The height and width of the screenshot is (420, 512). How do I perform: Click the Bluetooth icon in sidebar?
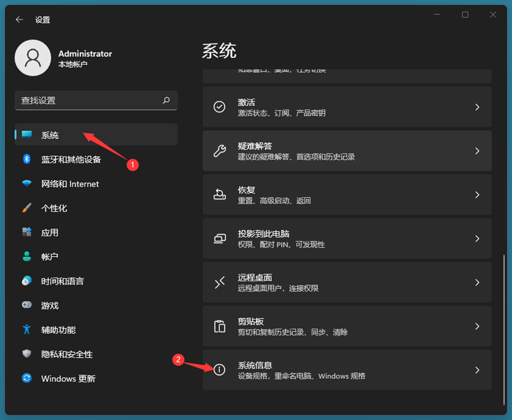(27, 159)
